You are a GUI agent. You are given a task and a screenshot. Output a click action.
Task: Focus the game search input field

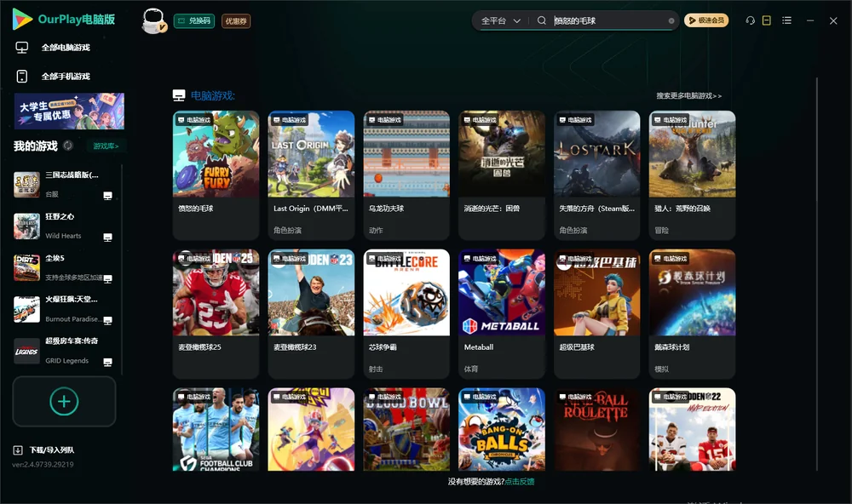click(609, 20)
